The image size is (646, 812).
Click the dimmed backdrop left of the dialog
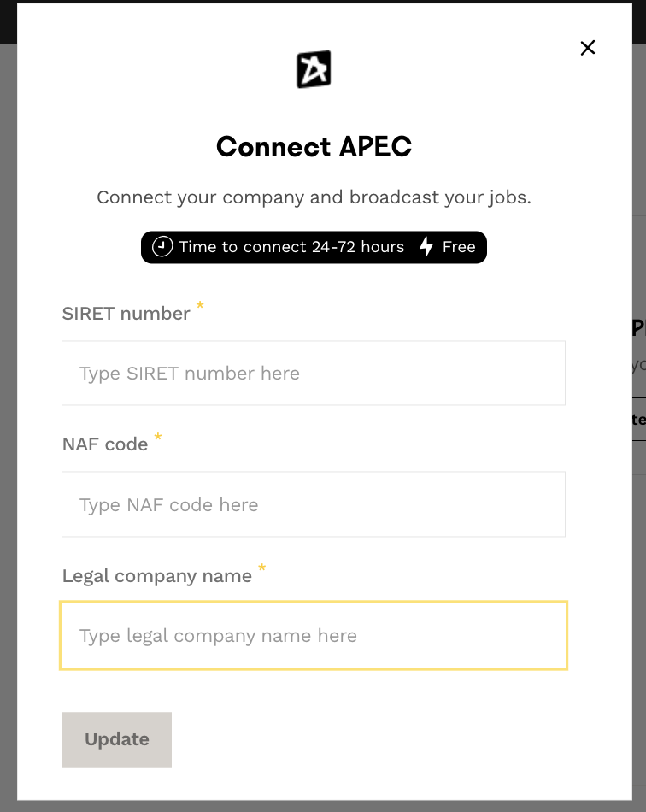[x=8, y=427]
